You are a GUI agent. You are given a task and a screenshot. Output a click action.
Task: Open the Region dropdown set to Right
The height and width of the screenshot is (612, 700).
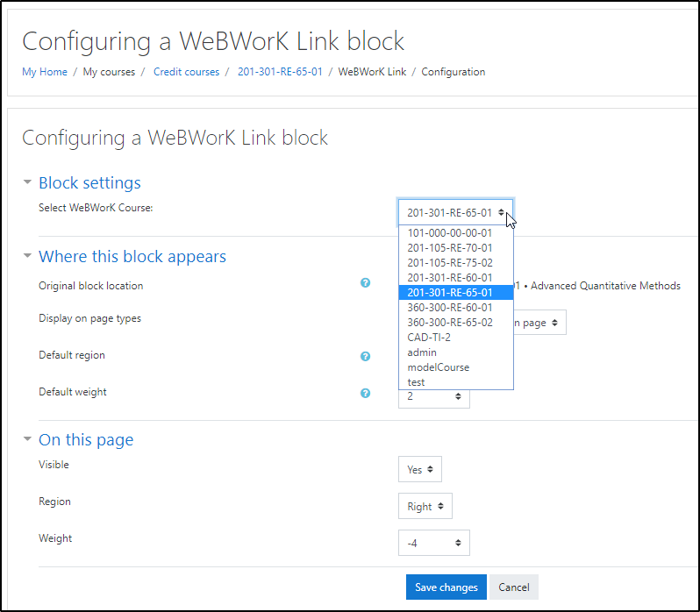click(425, 507)
